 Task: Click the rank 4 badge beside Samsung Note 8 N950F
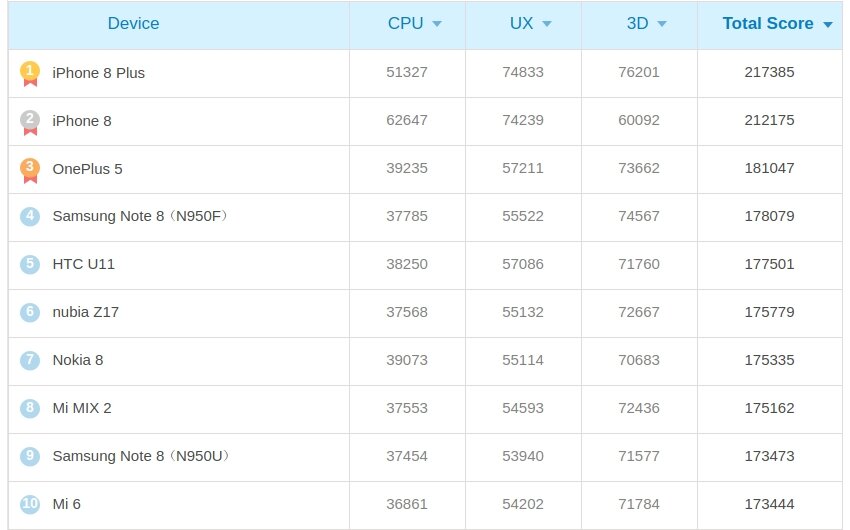coord(30,216)
